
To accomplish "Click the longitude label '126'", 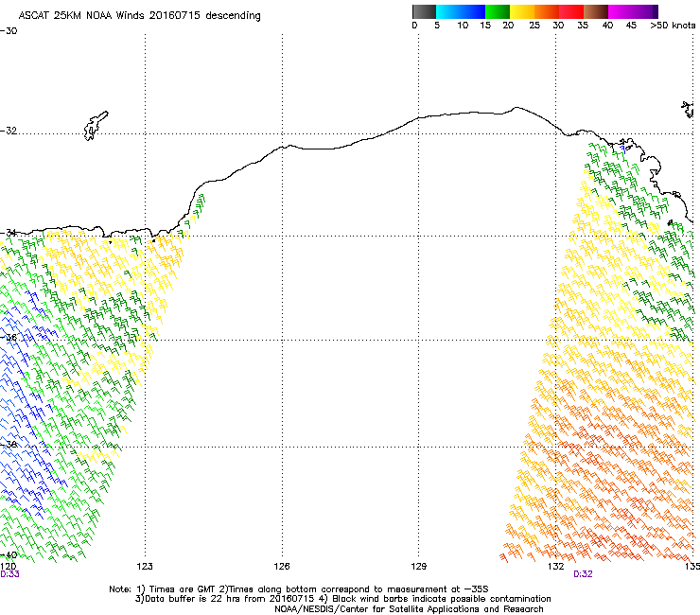I will (282, 567).
